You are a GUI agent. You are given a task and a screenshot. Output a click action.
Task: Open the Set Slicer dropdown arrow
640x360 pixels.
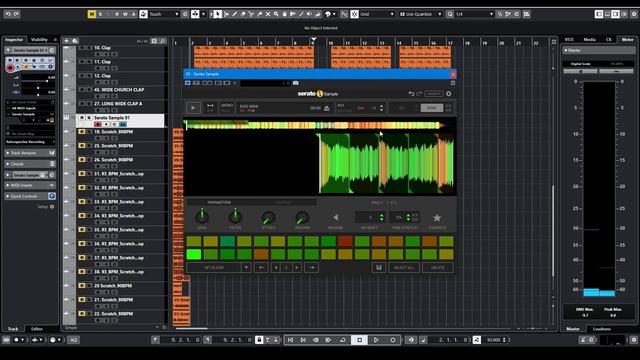(246, 267)
